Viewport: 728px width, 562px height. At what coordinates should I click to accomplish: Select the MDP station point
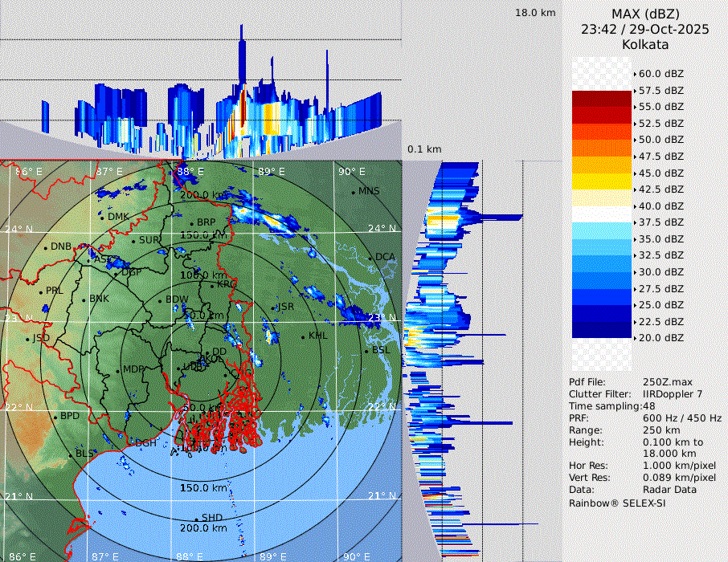[x=118, y=370]
